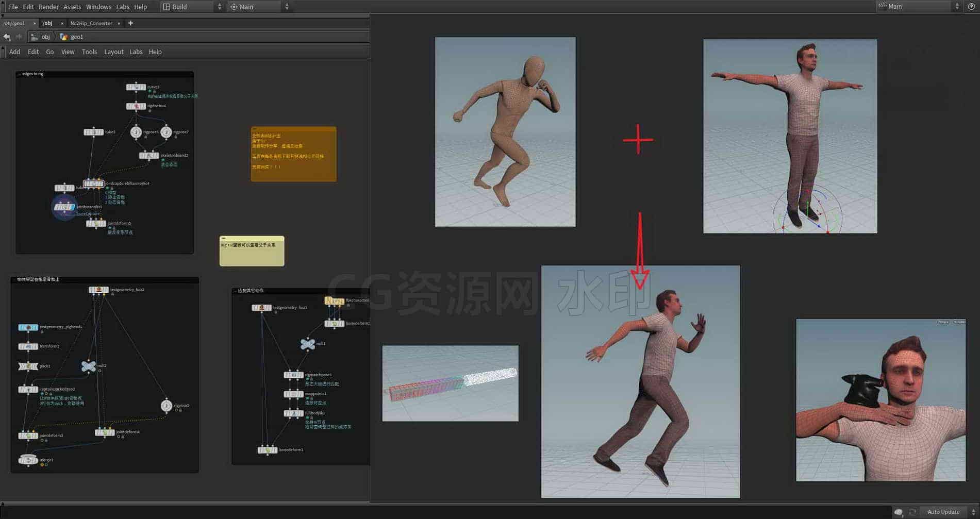Select the attribtransfer1 node with blue display ring
980x519 pixels.
(x=64, y=207)
